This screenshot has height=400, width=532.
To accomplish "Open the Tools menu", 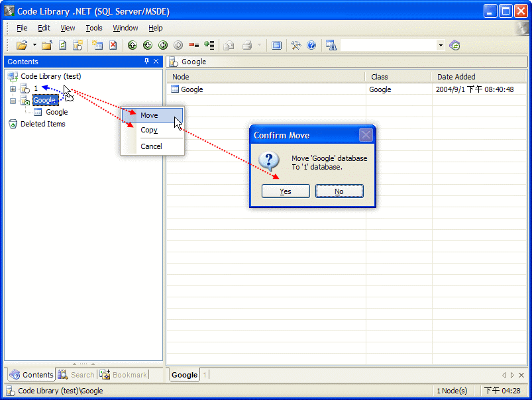I will click(x=94, y=28).
